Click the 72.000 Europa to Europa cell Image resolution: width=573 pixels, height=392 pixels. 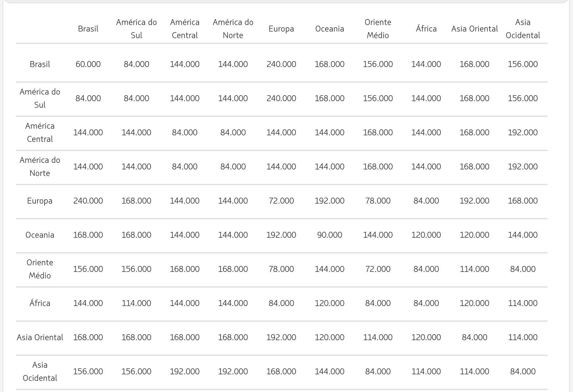281,201
